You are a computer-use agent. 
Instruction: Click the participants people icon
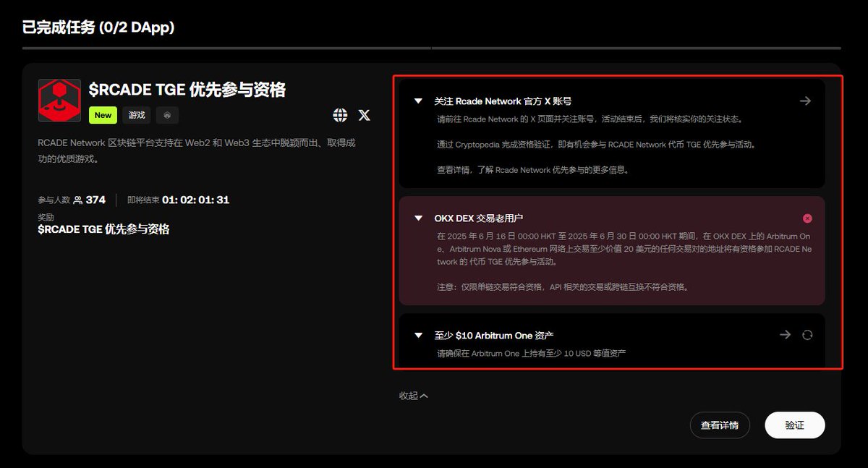point(78,200)
